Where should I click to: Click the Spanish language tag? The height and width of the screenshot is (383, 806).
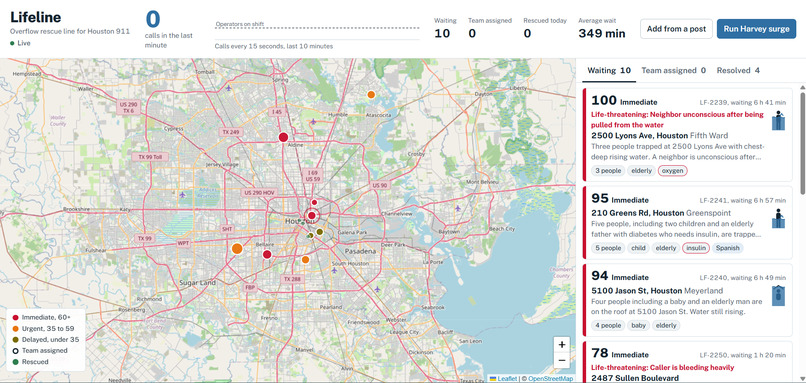pyautogui.click(x=728, y=248)
